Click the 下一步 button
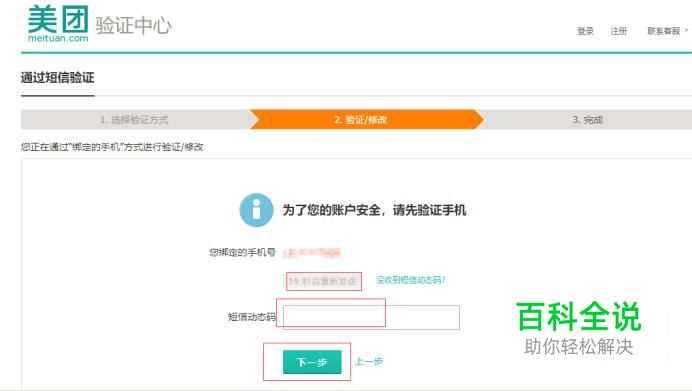This screenshot has height=391, width=692. (312, 362)
